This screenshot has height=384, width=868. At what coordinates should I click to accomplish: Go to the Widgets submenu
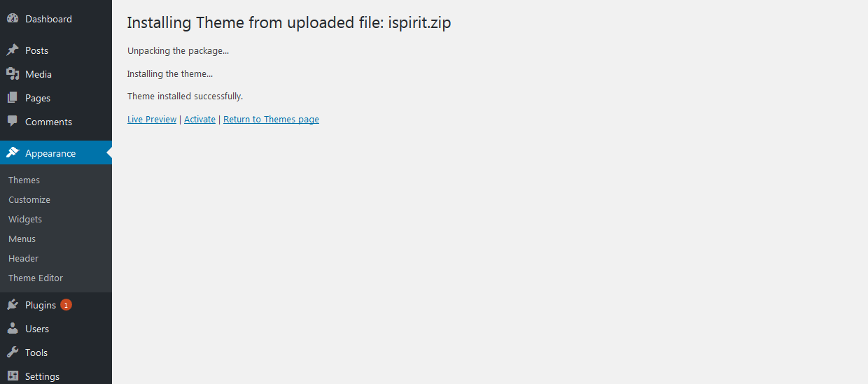point(25,219)
